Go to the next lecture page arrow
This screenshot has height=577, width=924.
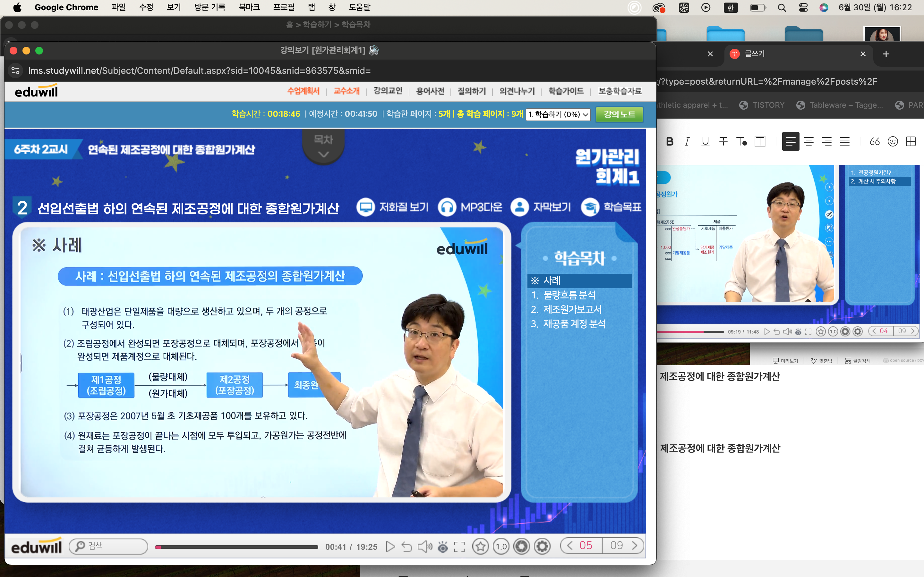pos(635,546)
